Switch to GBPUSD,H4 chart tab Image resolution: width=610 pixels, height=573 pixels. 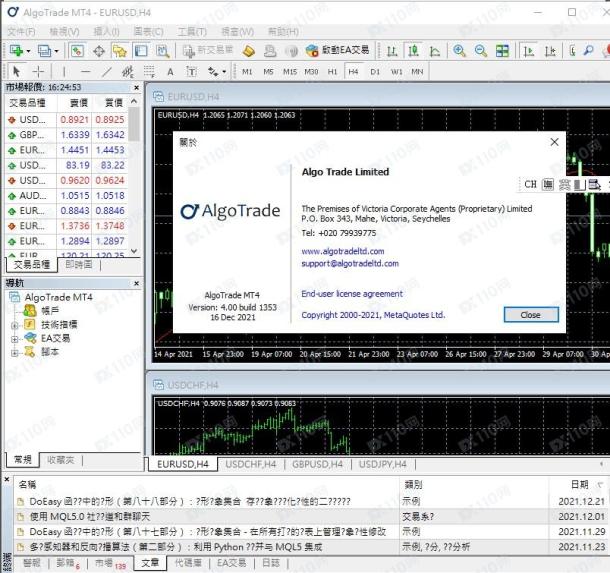(x=317, y=464)
